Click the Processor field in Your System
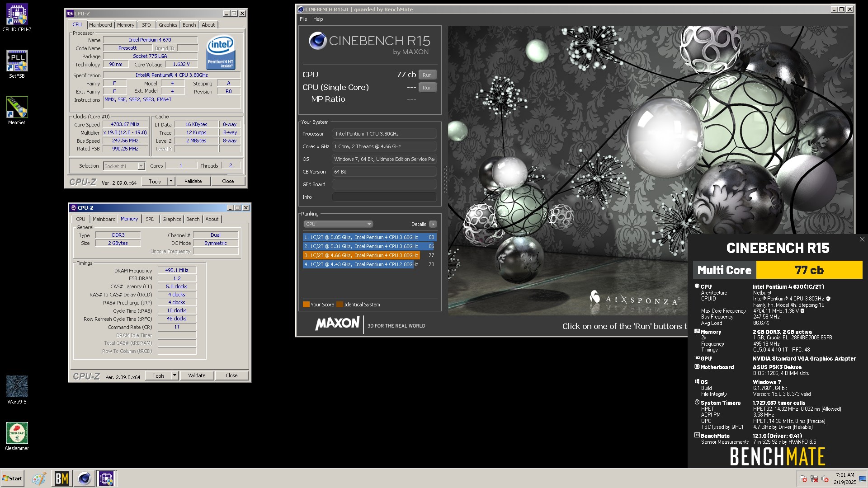868x488 pixels. pos(384,134)
